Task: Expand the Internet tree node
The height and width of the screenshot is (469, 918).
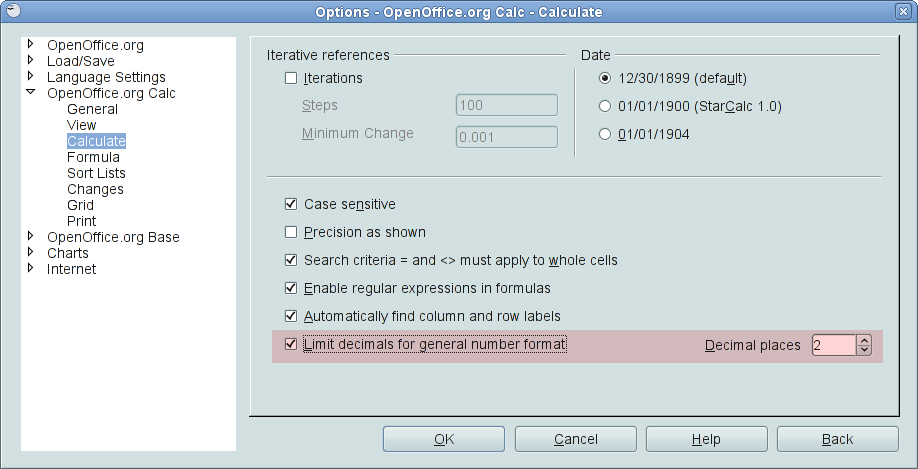Action: tap(31, 268)
